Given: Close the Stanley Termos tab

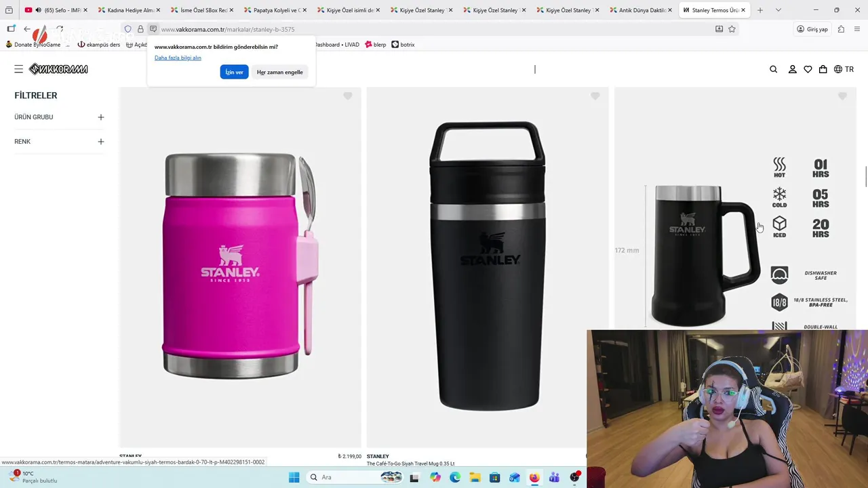Looking at the screenshot, I should click(743, 10).
